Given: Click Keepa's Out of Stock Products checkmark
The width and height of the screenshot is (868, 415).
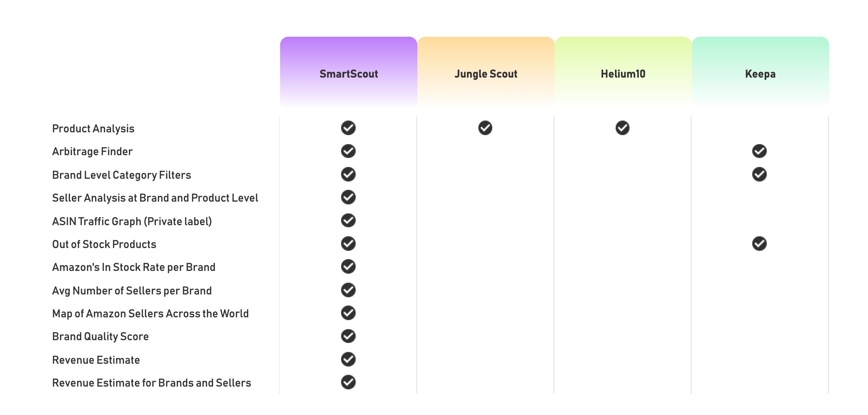Looking at the screenshot, I should [x=759, y=244].
